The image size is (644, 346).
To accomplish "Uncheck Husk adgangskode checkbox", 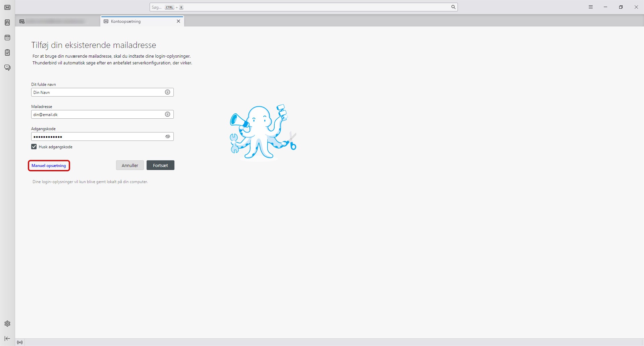I will point(34,147).
